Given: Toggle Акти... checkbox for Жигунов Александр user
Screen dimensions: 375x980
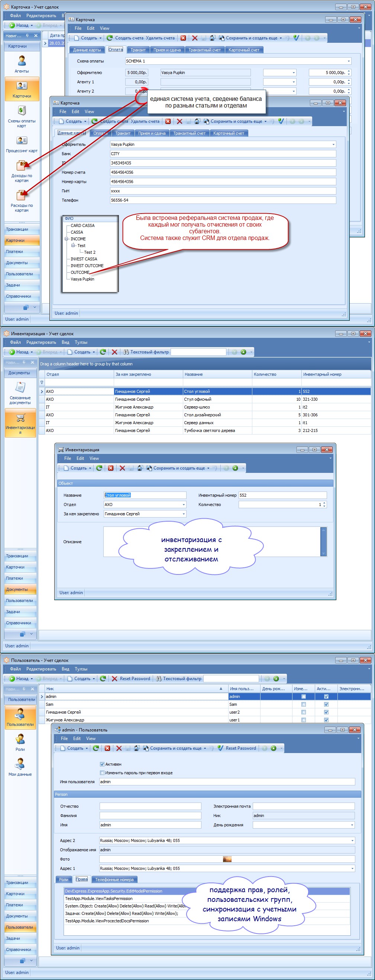Looking at the screenshot, I should pyautogui.click(x=326, y=720).
